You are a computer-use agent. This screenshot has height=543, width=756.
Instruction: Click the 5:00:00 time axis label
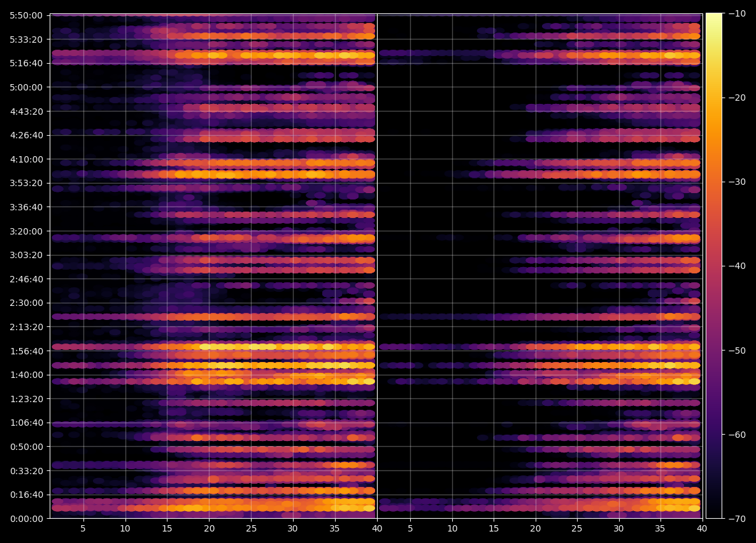(27, 87)
